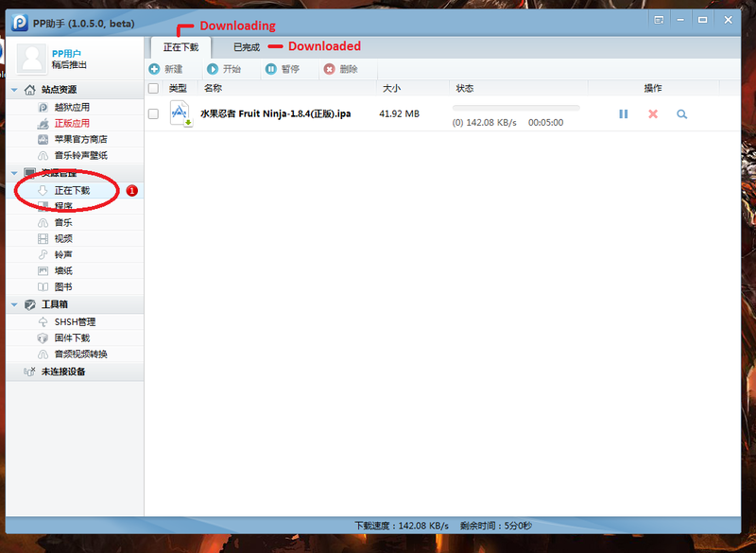Click the firmware box icon beside 固件下載
756x553 pixels.
coord(43,338)
